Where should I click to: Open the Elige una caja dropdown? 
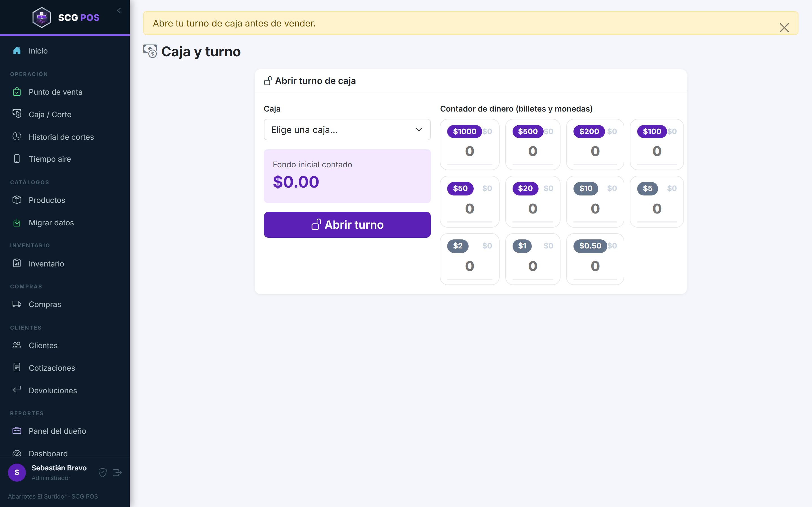347,130
